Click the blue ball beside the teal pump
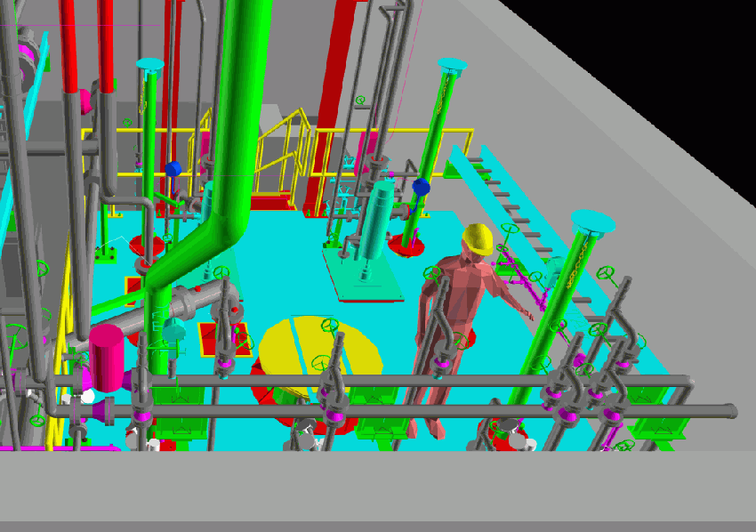This screenshot has height=532, width=756. [421, 187]
